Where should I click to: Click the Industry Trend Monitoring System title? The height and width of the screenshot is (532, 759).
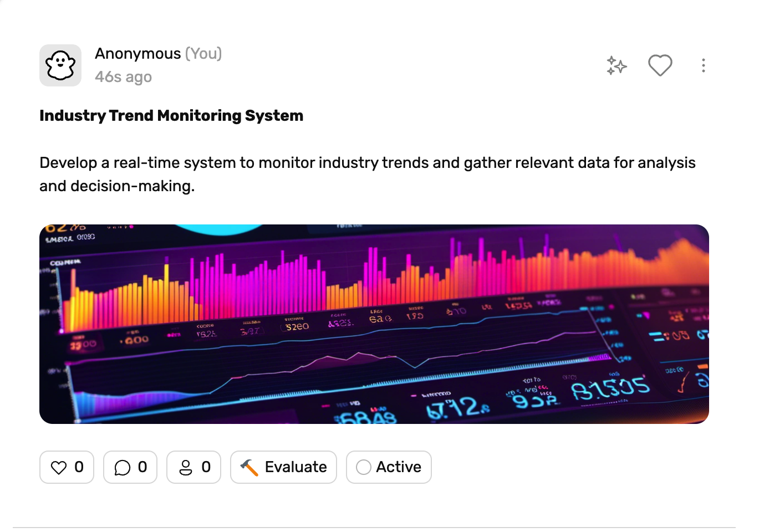(x=171, y=116)
